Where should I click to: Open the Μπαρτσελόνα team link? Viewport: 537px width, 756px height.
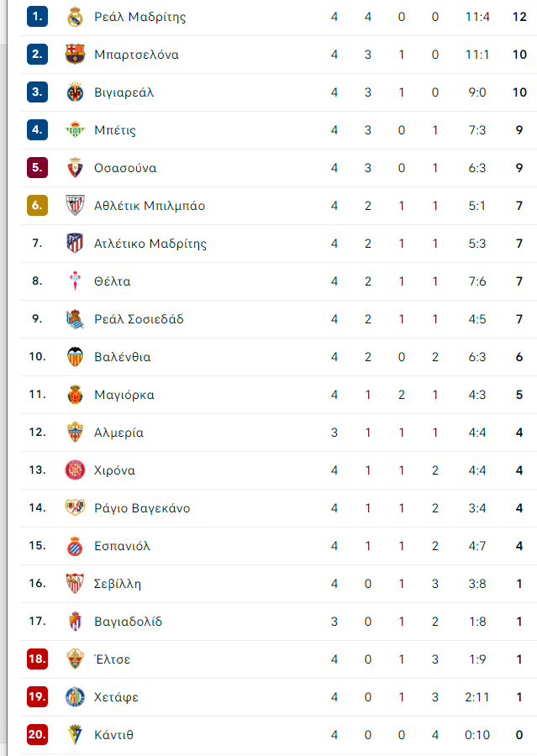[136, 55]
